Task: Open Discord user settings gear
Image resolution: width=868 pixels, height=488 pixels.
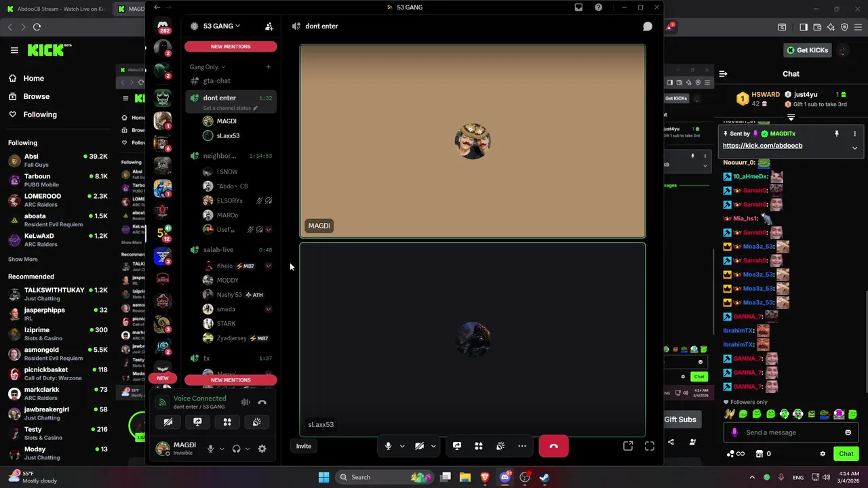Action: click(x=262, y=449)
